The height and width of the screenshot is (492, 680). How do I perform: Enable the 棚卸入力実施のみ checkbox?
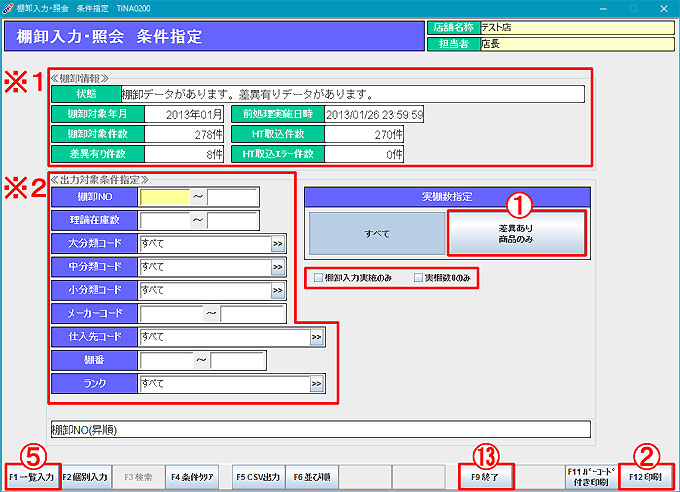[318, 276]
